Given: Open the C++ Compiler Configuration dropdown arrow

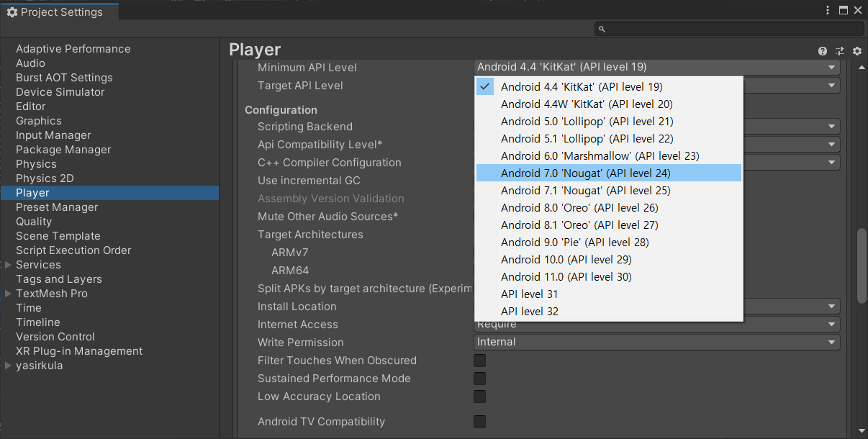Looking at the screenshot, I should (x=832, y=163).
